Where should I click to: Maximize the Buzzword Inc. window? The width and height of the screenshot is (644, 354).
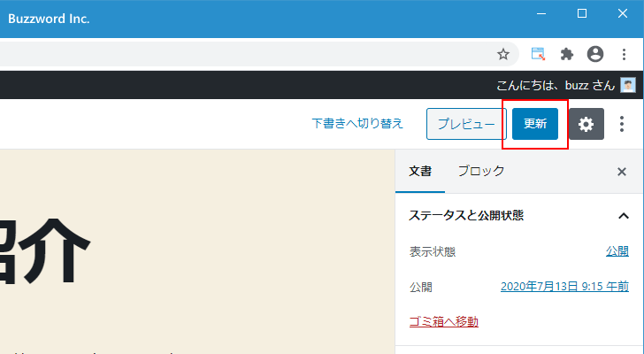click(582, 13)
